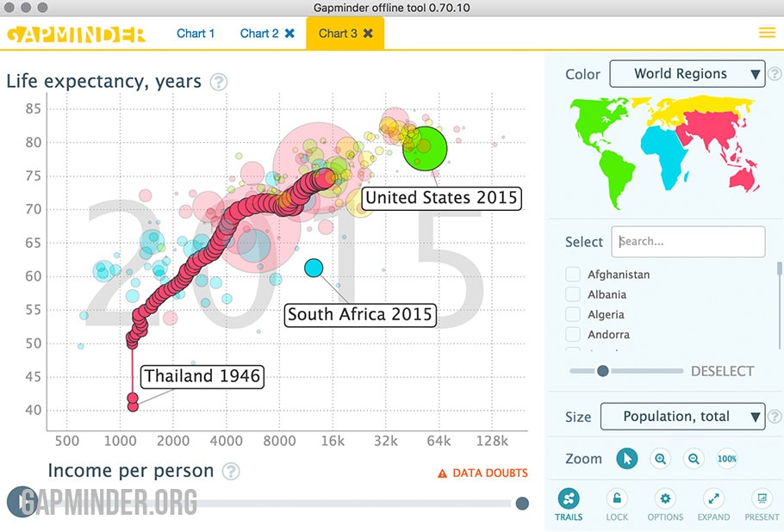
Task: Close the Chart 2 tab
Action: [x=289, y=33]
